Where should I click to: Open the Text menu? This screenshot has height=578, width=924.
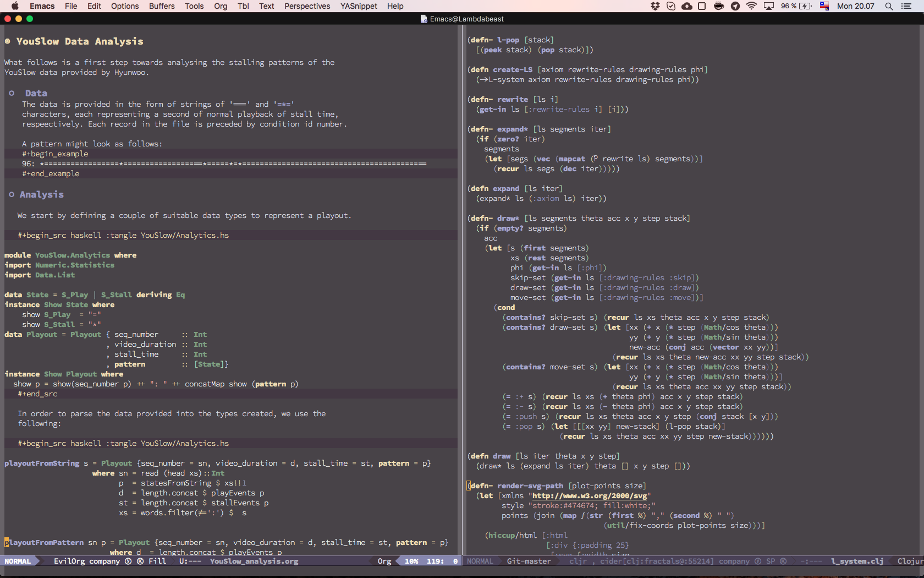click(267, 6)
